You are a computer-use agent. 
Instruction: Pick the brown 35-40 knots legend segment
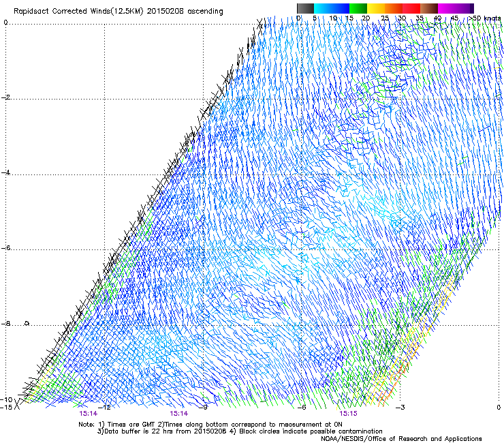429,8
